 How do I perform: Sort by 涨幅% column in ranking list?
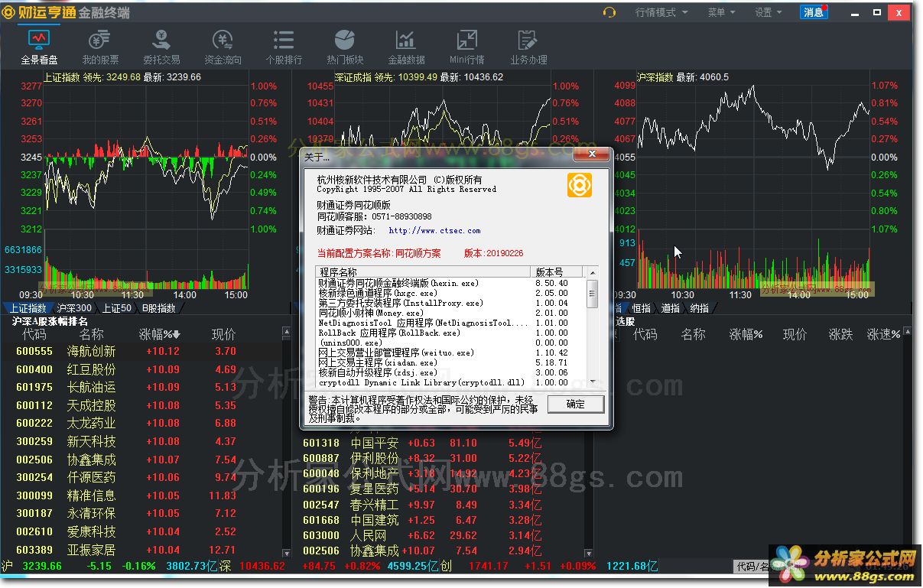(x=159, y=334)
